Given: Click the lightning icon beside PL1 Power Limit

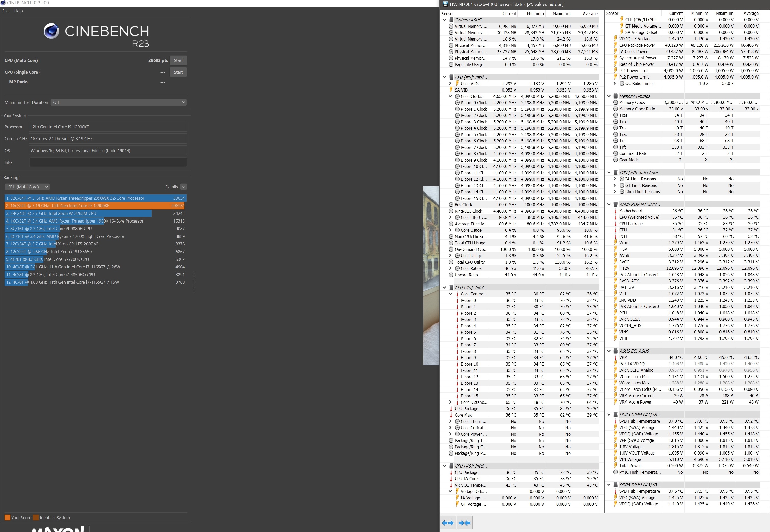Looking at the screenshot, I should [x=616, y=70].
